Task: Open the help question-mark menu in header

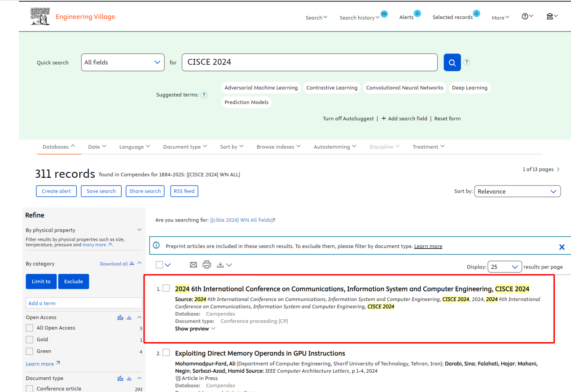Action: pyautogui.click(x=527, y=16)
